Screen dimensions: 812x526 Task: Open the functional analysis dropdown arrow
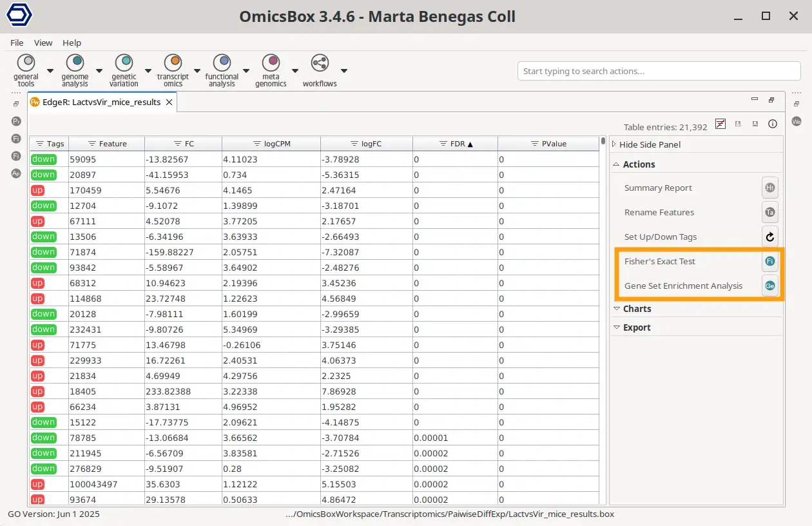coord(246,71)
